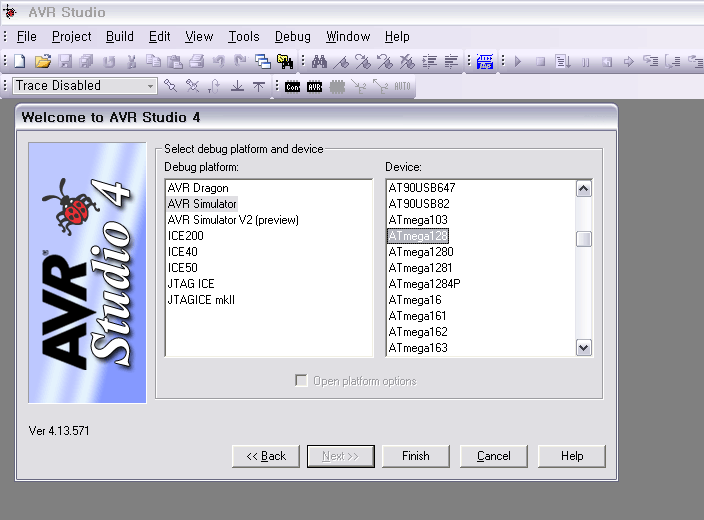Click the trace pin toolbar icon
This screenshot has height=520, width=704.
[x=171, y=86]
